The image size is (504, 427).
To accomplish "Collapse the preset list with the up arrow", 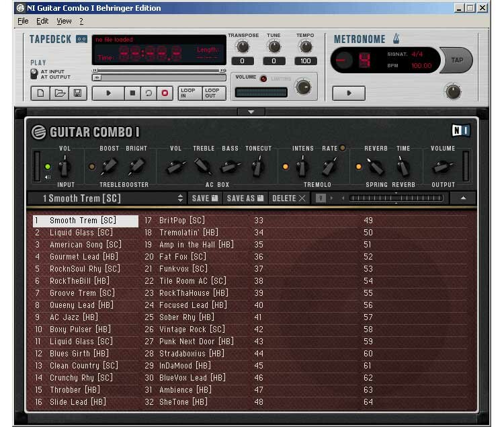I will pyautogui.click(x=463, y=198).
